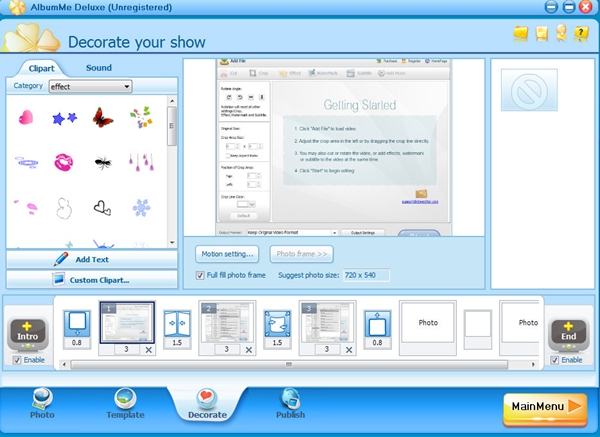Select the blue stars clipart
The width and height of the screenshot is (600, 437).
64,118
